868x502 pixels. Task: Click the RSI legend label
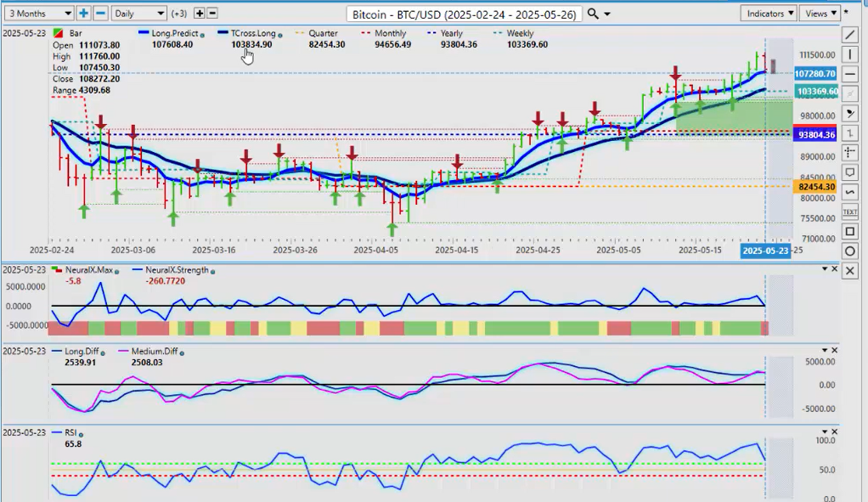[x=70, y=433]
